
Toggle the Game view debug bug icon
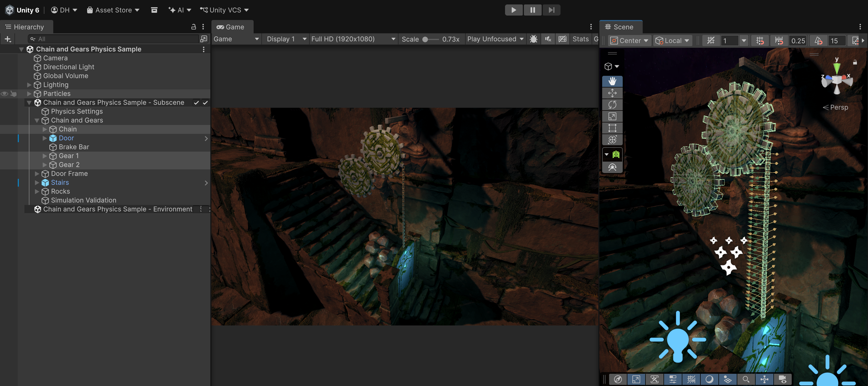pos(533,39)
